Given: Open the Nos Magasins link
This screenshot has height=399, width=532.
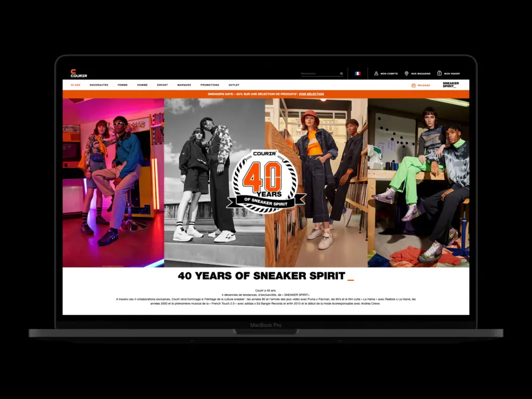Looking at the screenshot, I should [421, 73].
